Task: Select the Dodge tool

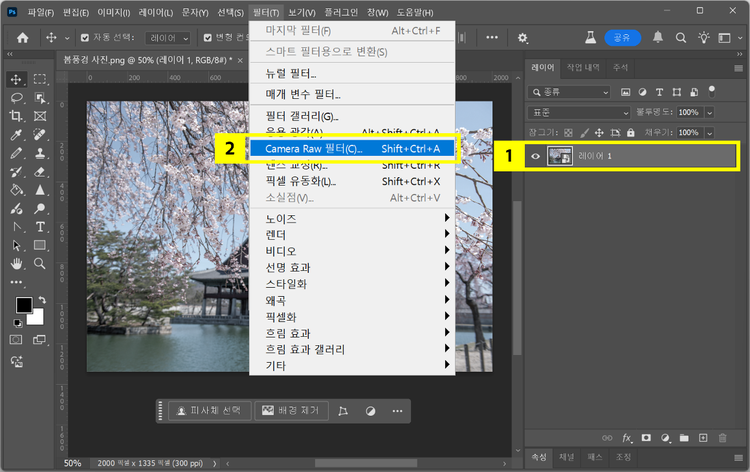Action: pyautogui.click(x=40, y=209)
